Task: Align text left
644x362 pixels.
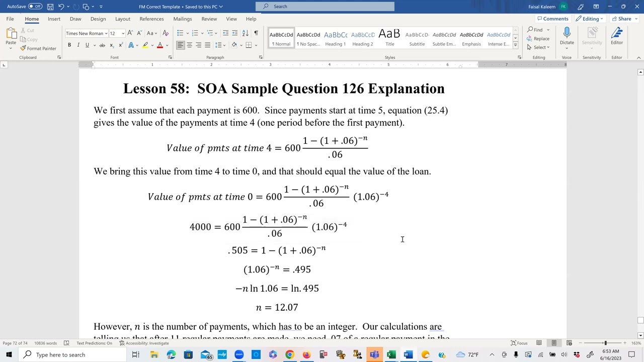Action: point(180,45)
